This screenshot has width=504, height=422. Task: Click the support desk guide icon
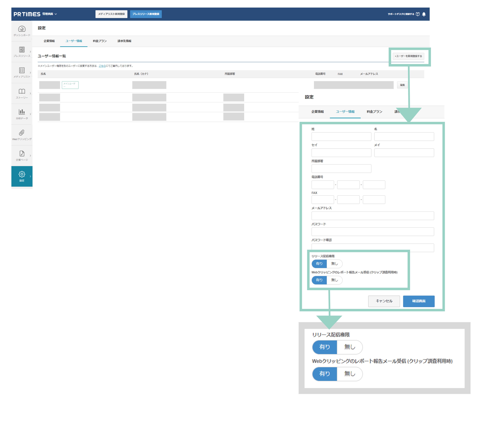tap(418, 14)
